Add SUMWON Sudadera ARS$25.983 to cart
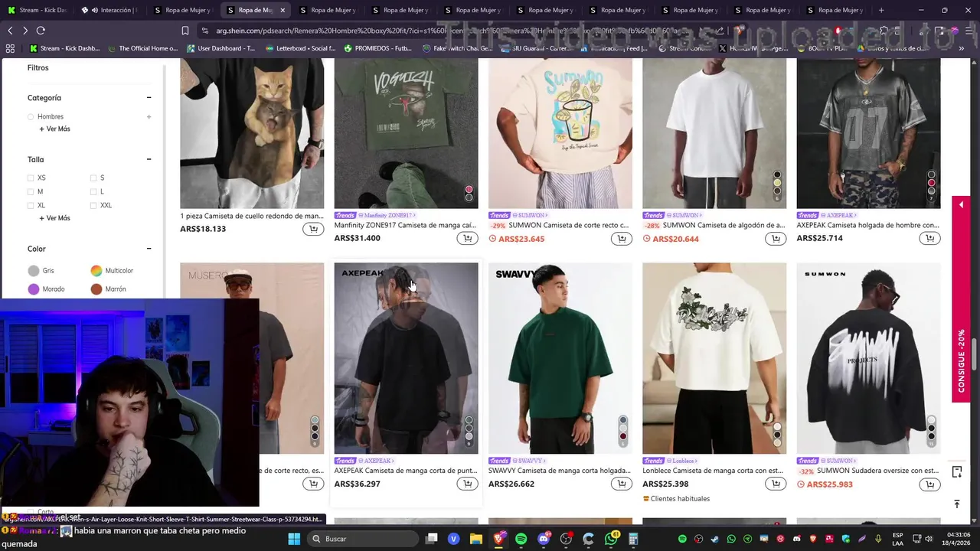This screenshot has height=551, width=980. tap(929, 484)
